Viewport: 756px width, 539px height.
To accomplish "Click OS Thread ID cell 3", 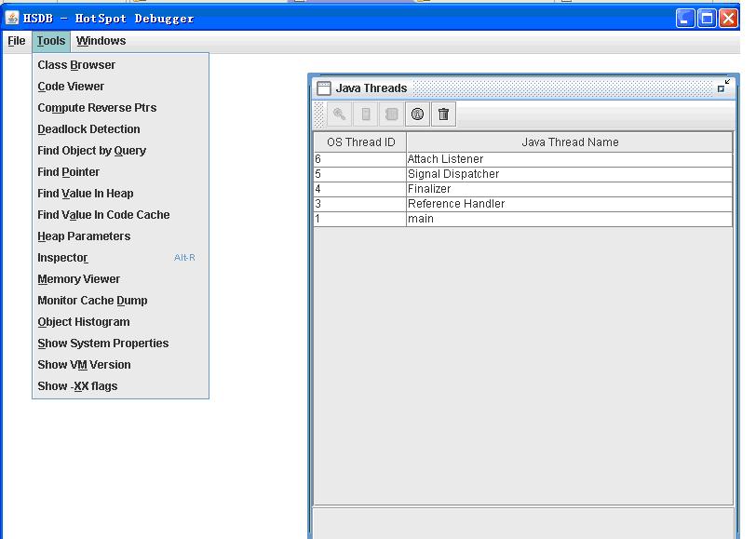I will [360, 204].
